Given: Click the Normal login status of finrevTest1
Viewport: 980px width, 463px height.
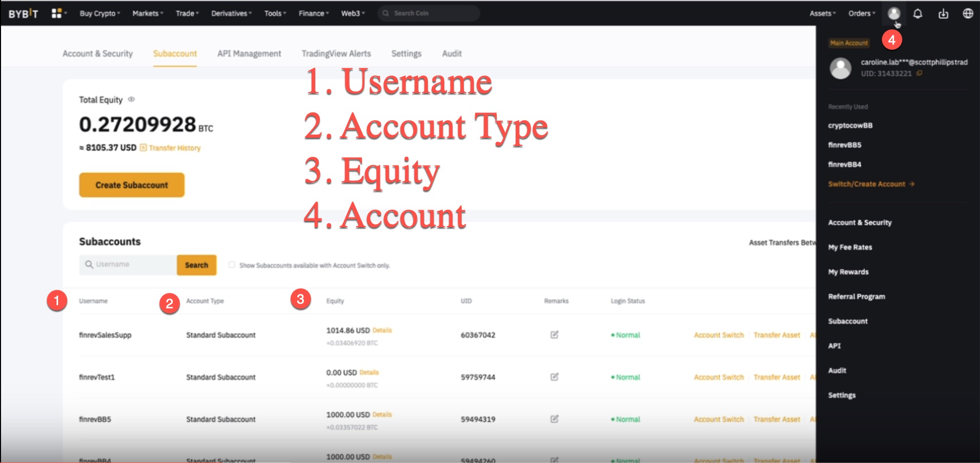Looking at the screenshot, I should point(626,377).
